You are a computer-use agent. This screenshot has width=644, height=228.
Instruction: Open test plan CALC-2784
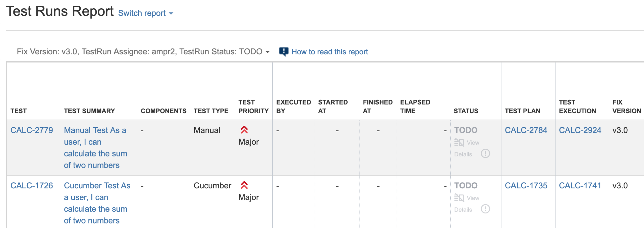526,130
